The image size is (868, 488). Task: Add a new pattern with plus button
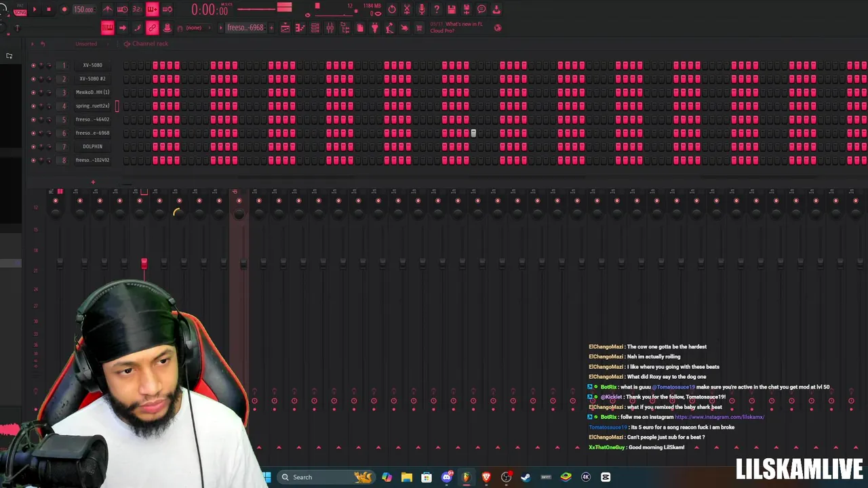point(272,28)
